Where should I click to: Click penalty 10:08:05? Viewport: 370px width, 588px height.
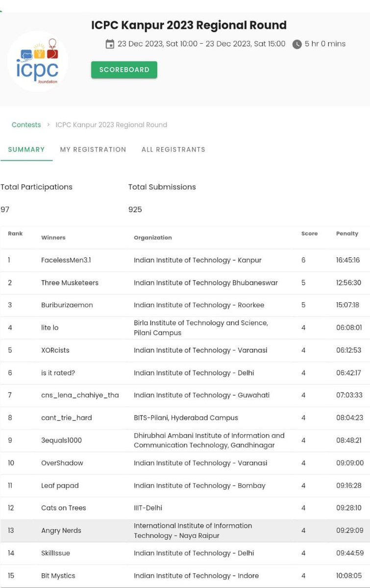click(x=349, y=576)
